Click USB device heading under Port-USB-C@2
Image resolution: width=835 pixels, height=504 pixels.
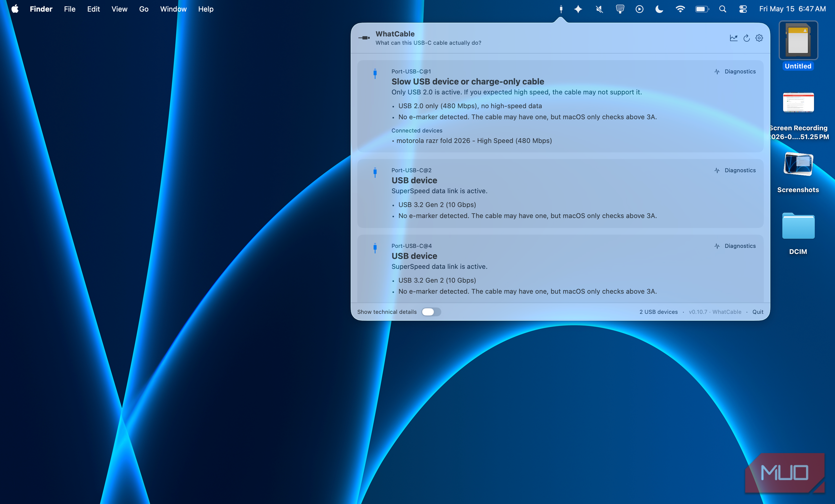[414, 181]
